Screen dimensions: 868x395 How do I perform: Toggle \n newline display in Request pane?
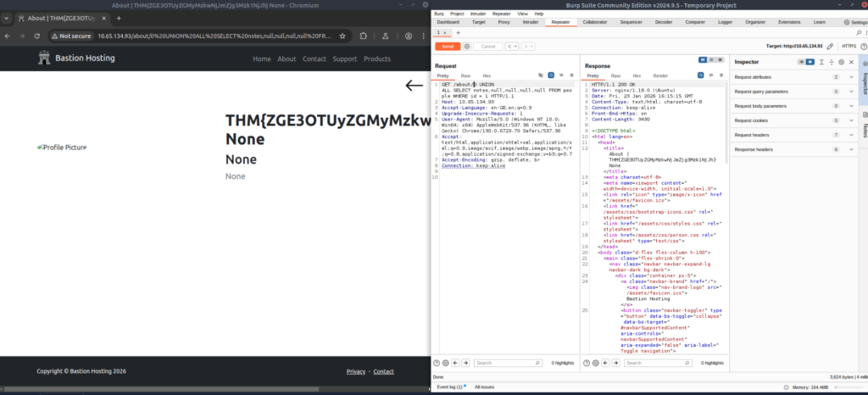tap(561, 75)
